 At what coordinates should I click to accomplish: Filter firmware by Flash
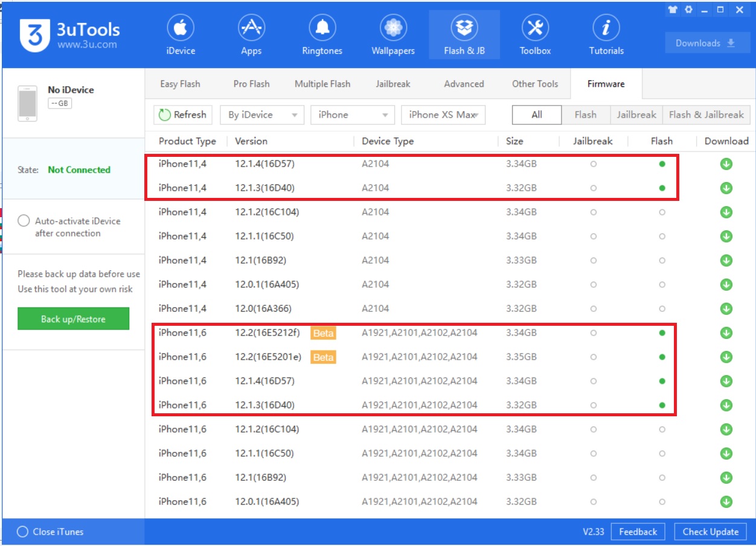(585, 115)
